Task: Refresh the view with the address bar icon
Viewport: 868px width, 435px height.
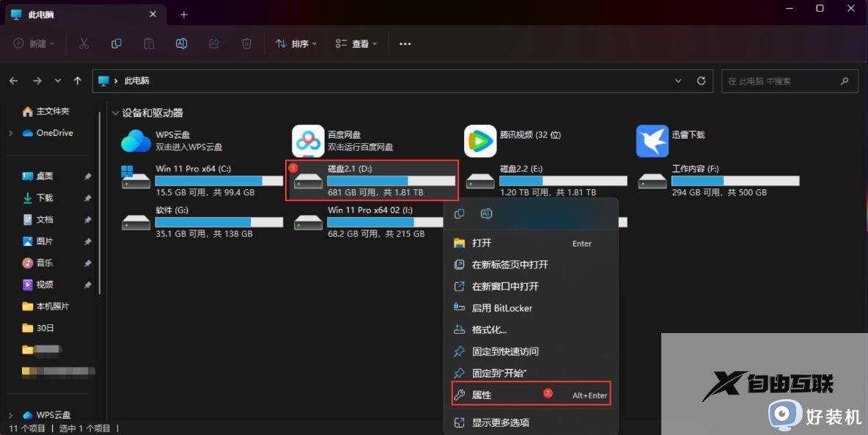Action: click(x=700, y=81)
